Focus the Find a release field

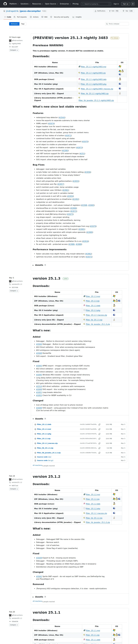click(x=117, y=24)
